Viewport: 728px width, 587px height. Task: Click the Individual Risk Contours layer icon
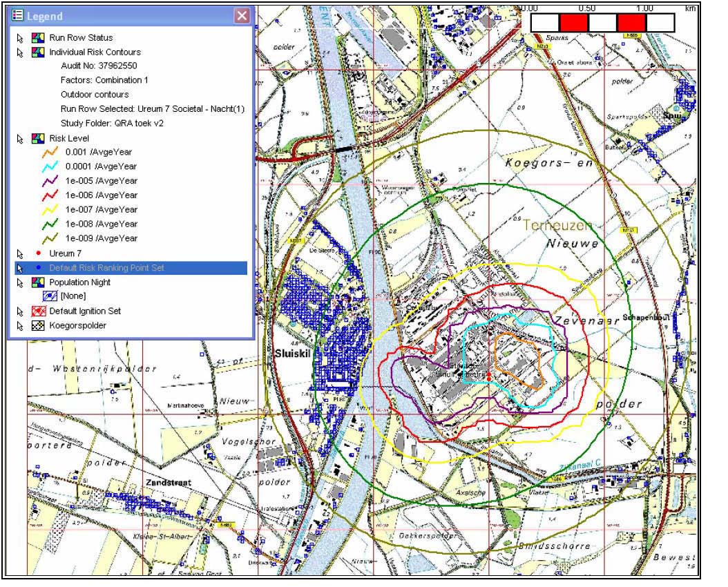pos(38,52)
